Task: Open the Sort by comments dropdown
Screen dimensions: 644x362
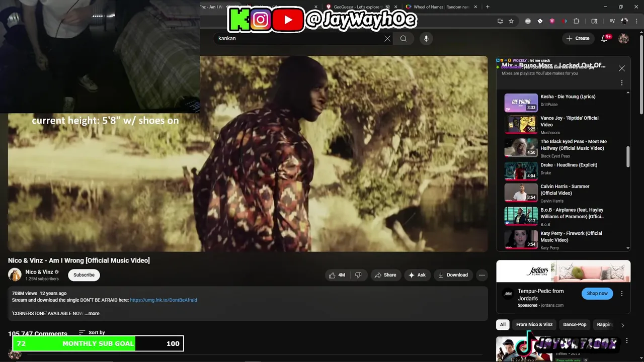Action: click(92, 333)
